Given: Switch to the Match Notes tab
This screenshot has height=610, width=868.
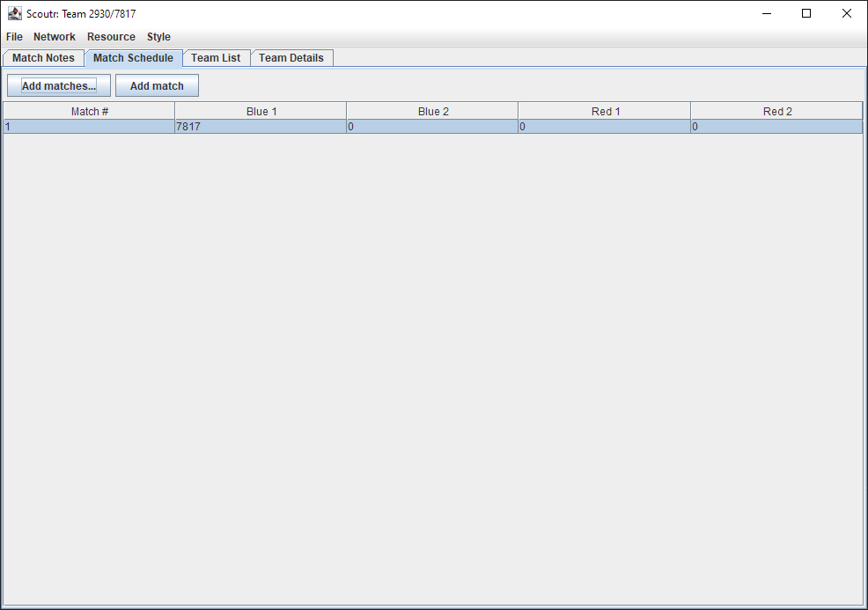Looking at the screenshot, I should (x=43, y=58).
